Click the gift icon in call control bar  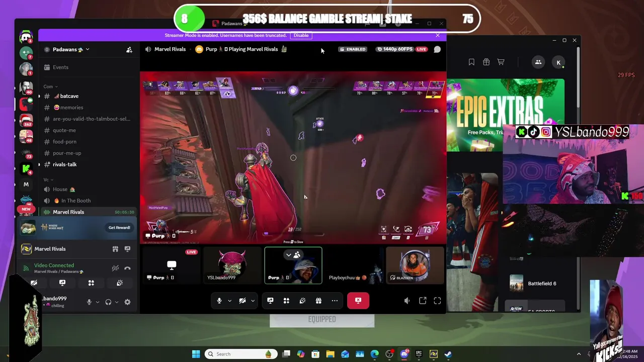[x=318, y=301]
